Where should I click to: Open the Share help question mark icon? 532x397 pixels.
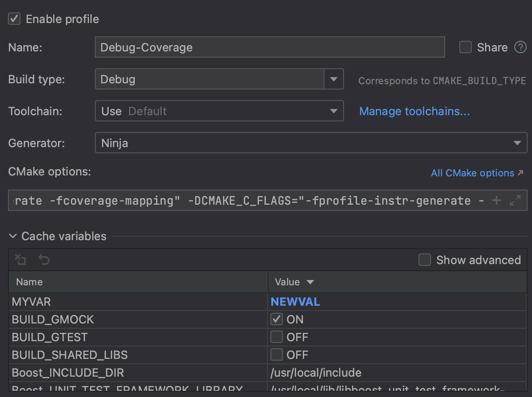coord(520,47)
